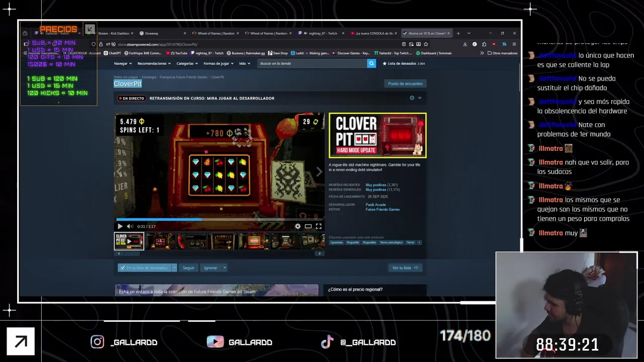644x362 pixels.
Task: Collapse the live broadcast section chevron
Action: [x=420, y=98]
